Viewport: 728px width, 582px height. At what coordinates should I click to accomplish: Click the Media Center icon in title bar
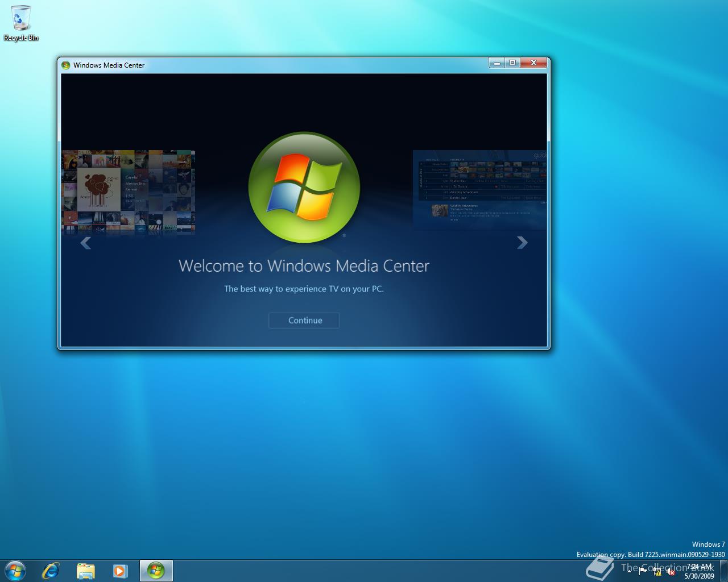click(x=66, y=65)
